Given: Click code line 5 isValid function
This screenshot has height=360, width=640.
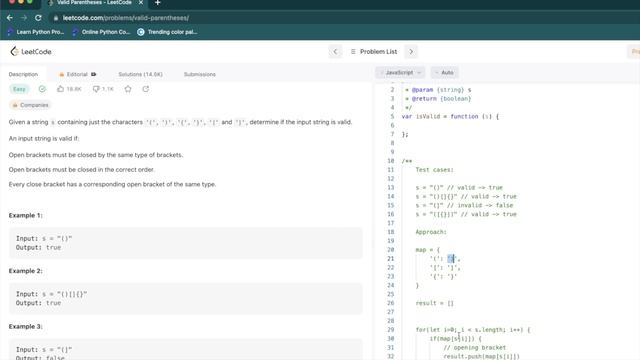Looking at the screenshot, I should (x=450, y=116).
